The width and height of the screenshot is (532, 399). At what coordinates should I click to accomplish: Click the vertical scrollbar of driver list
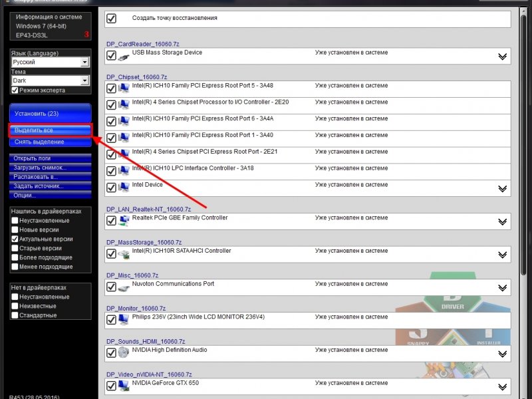click(523, 146)
